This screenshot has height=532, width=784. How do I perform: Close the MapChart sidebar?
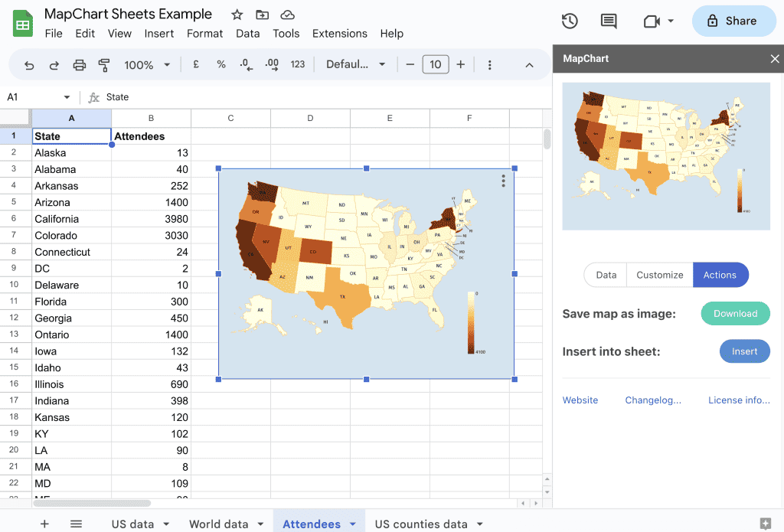click(x=775, y=58)
